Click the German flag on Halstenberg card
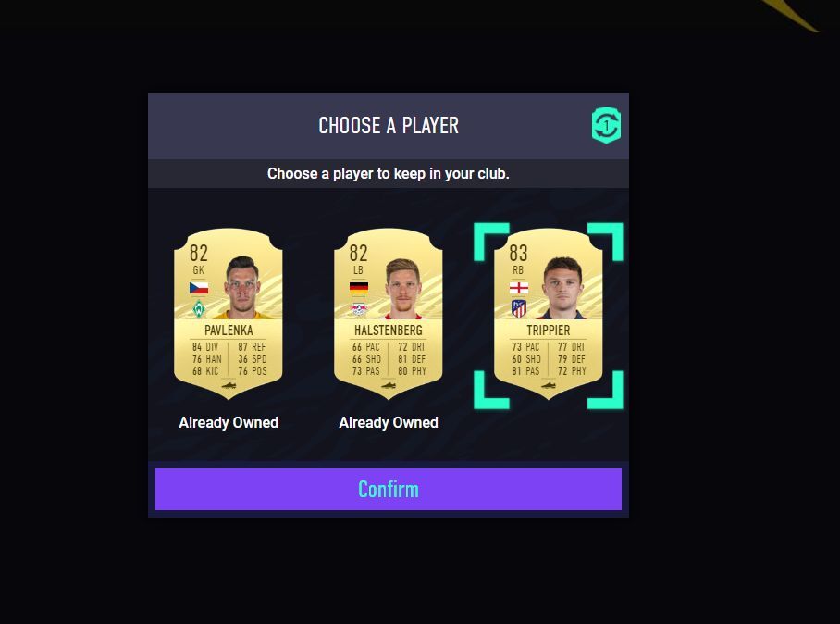The image size is (840, 624). pyautogui.click(x=358, y=288)
